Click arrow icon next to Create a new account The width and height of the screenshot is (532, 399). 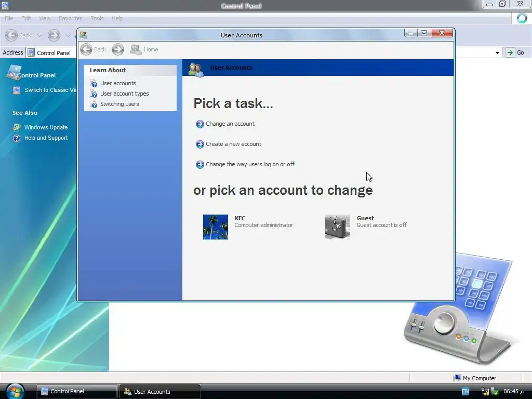click(200, 144)
